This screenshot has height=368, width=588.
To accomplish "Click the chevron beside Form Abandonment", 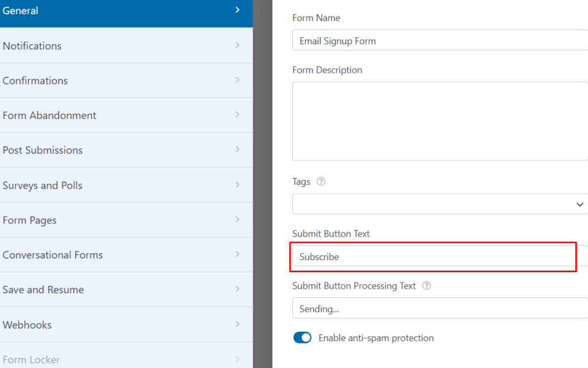I will click(x=237, y=115).
